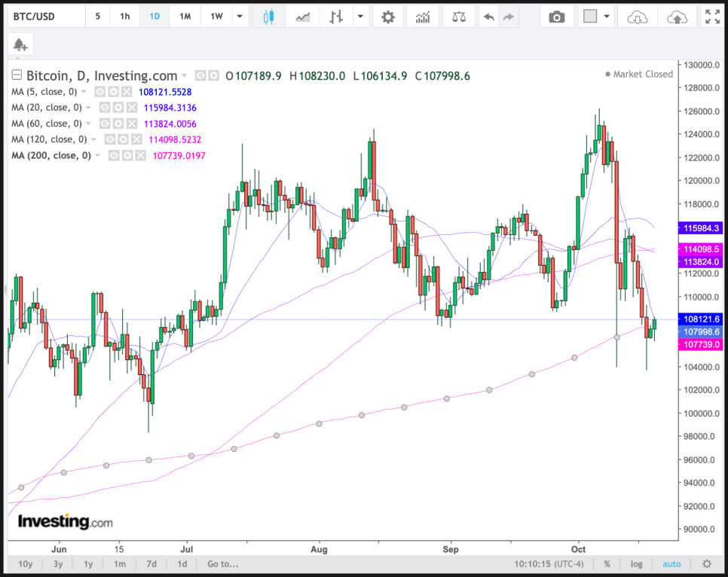The width and height of the screenshot is (728, 577).
Task: Open the compare symbols scales icon
Action: coord(459,17)
